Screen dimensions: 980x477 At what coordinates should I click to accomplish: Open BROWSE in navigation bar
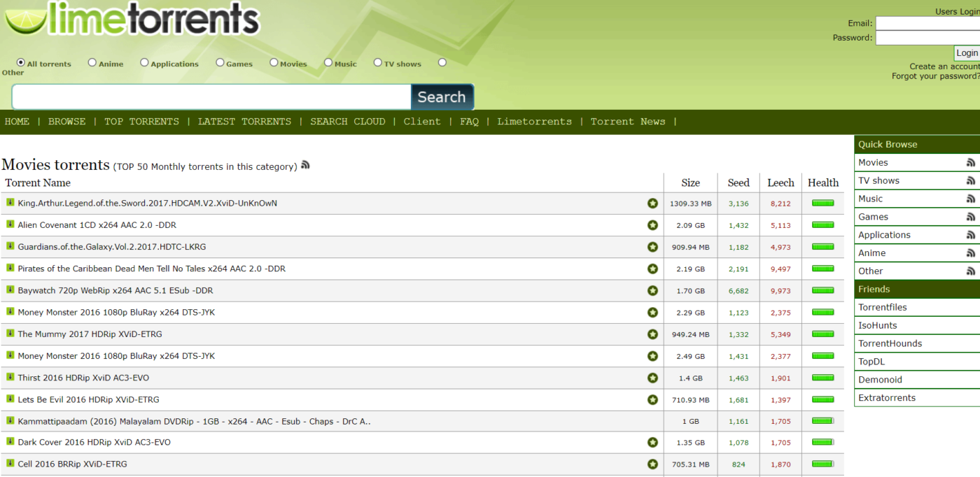click(67, 122)
